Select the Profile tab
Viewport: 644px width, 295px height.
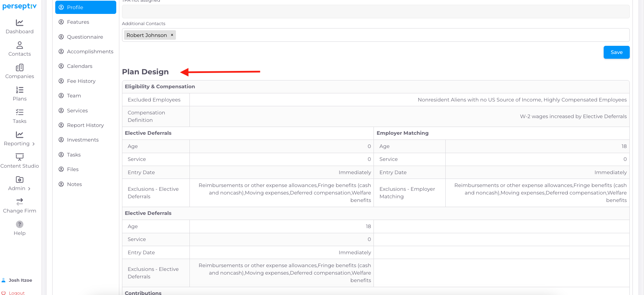pos(86,7)
